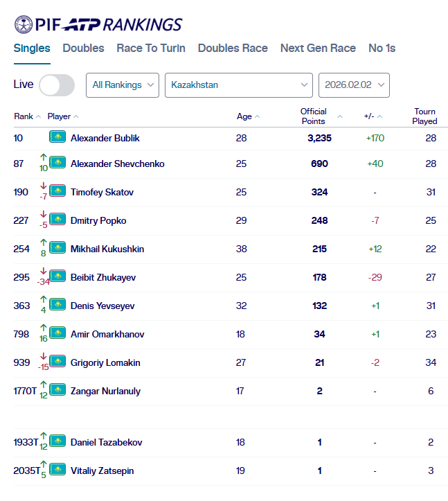Open the 2026.02.02 date dropdown
Image resolution: width=448 pixels, height=501 pixels.
click(353, 85)
